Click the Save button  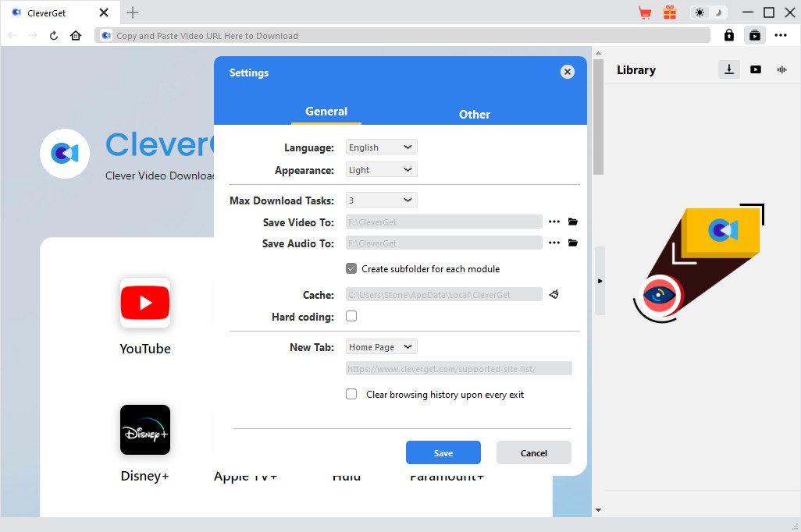[x=443, y=452]
